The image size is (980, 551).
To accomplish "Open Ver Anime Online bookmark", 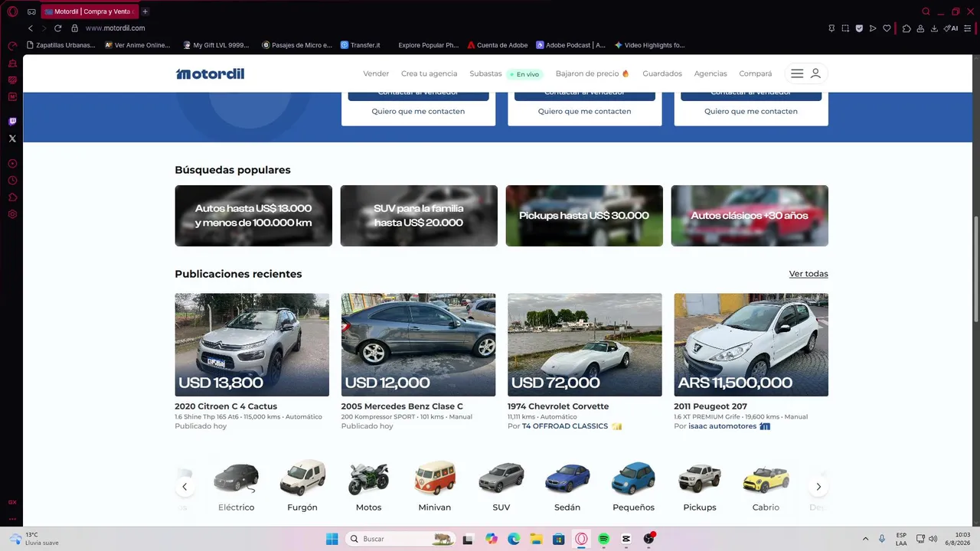I will point(138,45).
